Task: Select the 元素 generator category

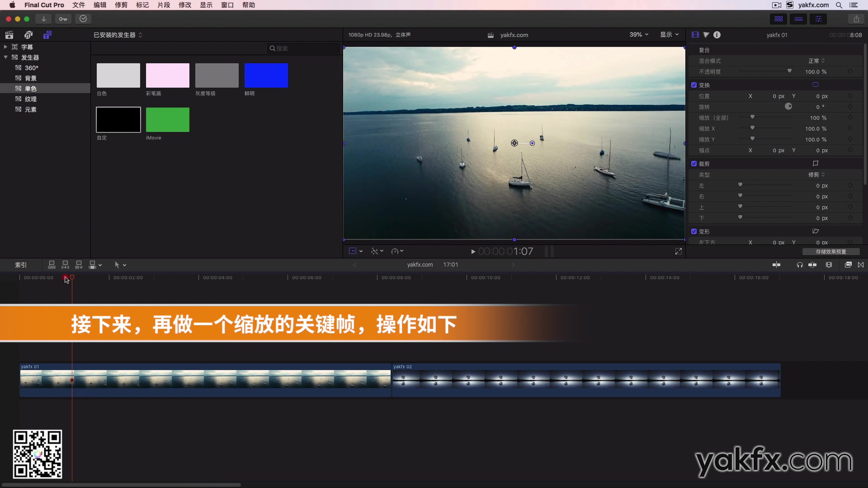Action: pos(30,109)
